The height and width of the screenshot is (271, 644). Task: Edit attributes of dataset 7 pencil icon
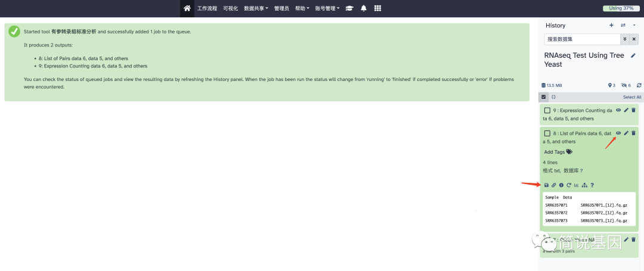click(626, 239)
